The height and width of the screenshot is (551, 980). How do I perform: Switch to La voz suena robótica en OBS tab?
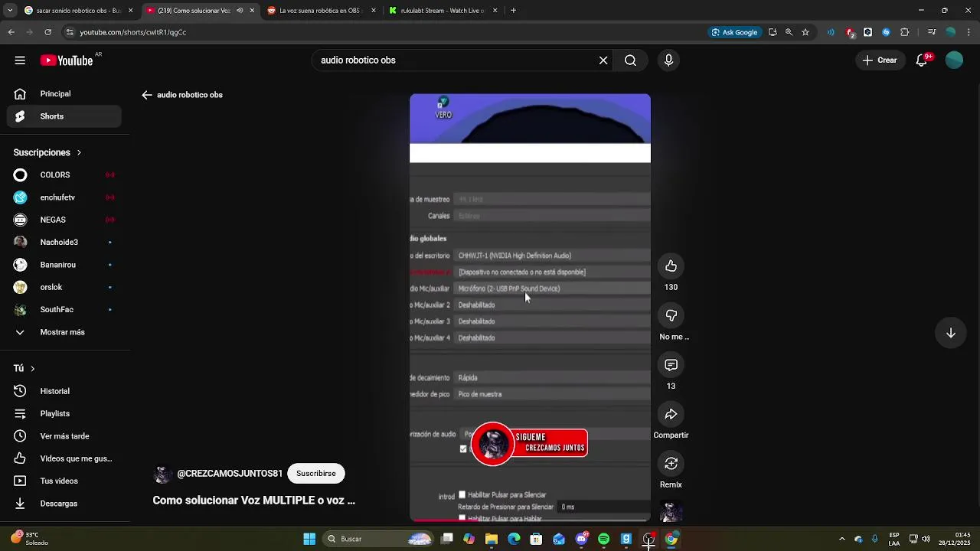[322, 11]
